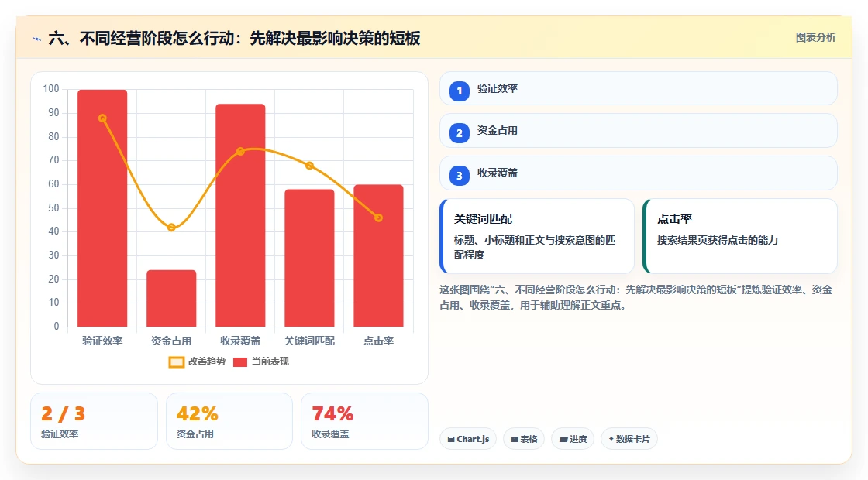
Task: Click the number 3 badge beside 收录覆盖
Action: (x=460, y=175)
